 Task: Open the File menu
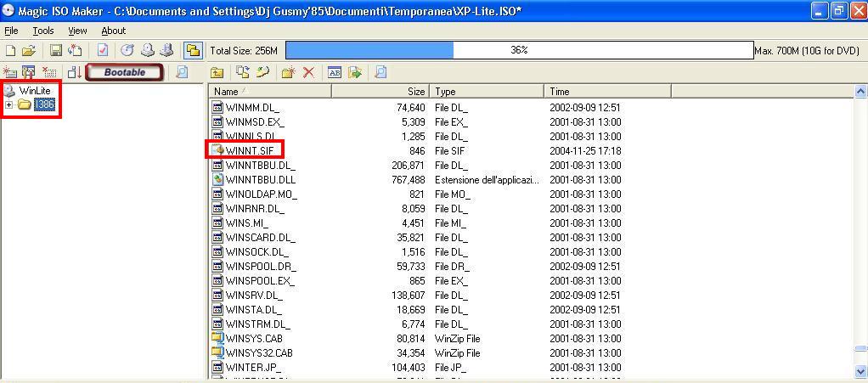(x=11, y=31)
